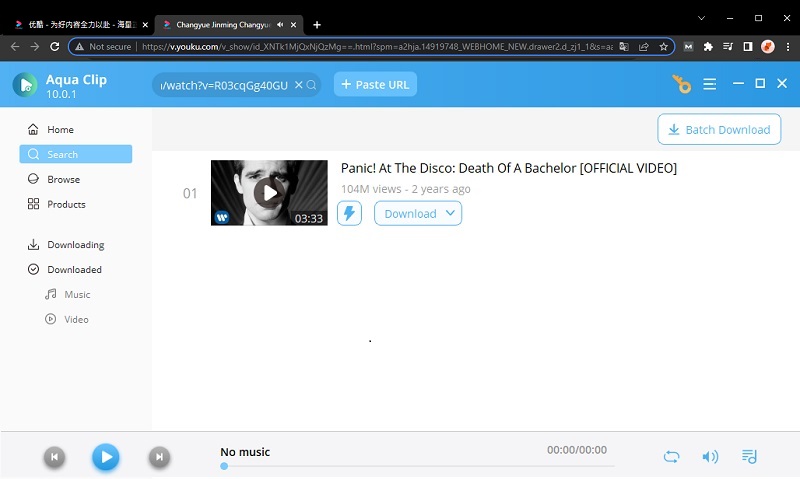Go back in the browser
This screenshot has width=800, height=479.
coord(15,46)
